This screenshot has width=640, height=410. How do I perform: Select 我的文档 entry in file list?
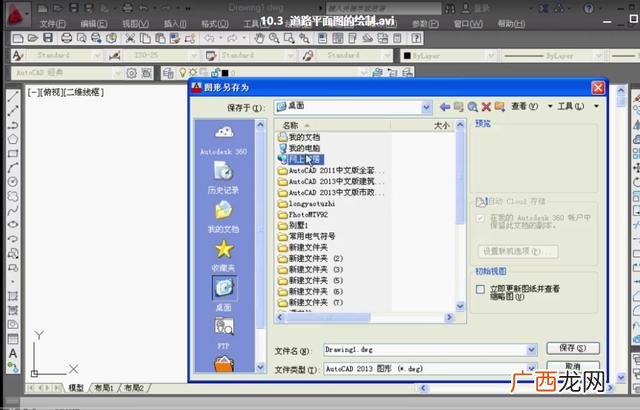click(x=300, y=137)
